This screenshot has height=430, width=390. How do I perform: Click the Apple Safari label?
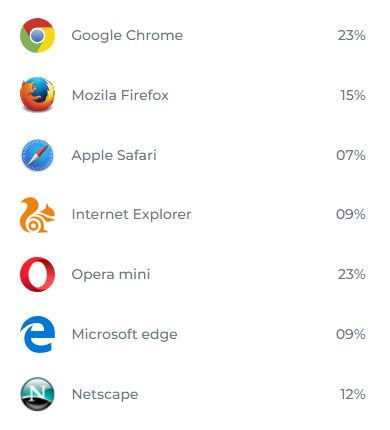pyautogui.click(x=114, y=156)
